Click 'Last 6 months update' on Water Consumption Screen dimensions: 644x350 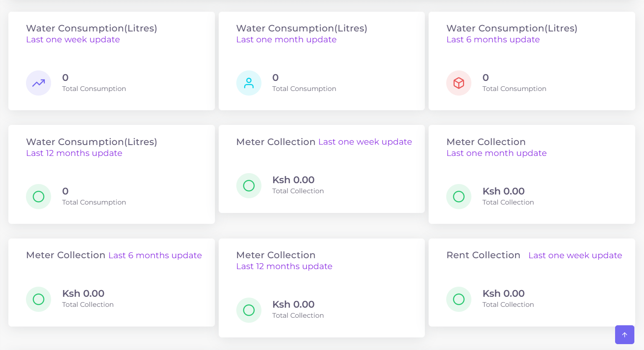tap(493, 39)
